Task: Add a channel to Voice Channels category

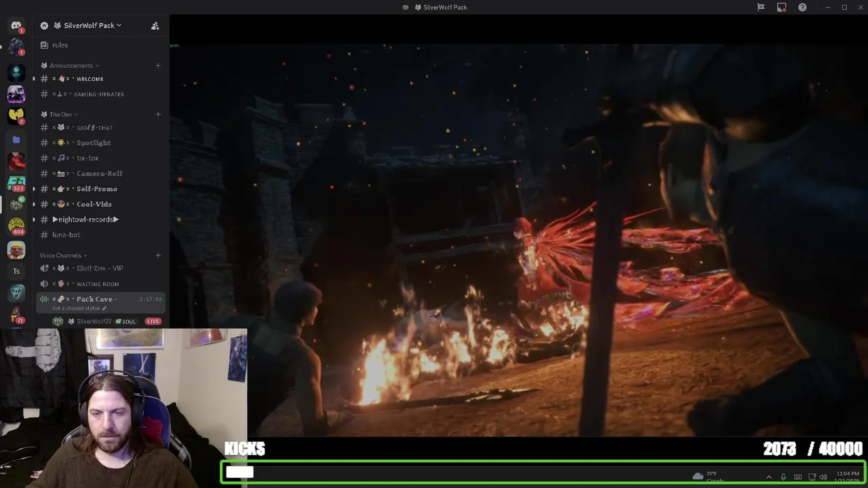Action: click(x=158, y=256)
